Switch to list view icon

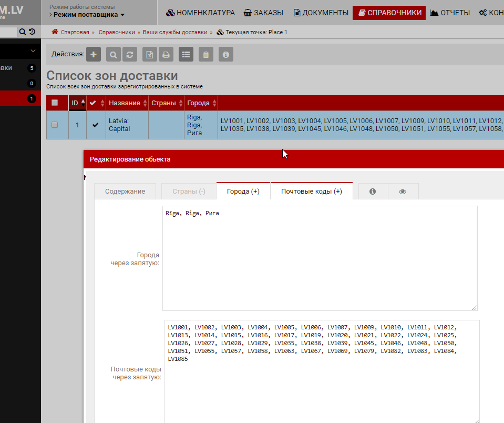[186, 54]
